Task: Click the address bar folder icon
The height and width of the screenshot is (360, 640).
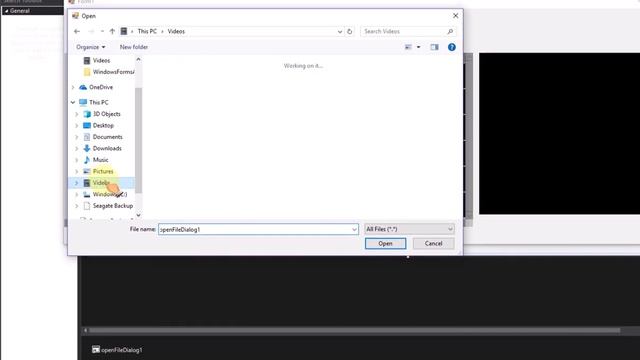Action: (x=124, y=31)
